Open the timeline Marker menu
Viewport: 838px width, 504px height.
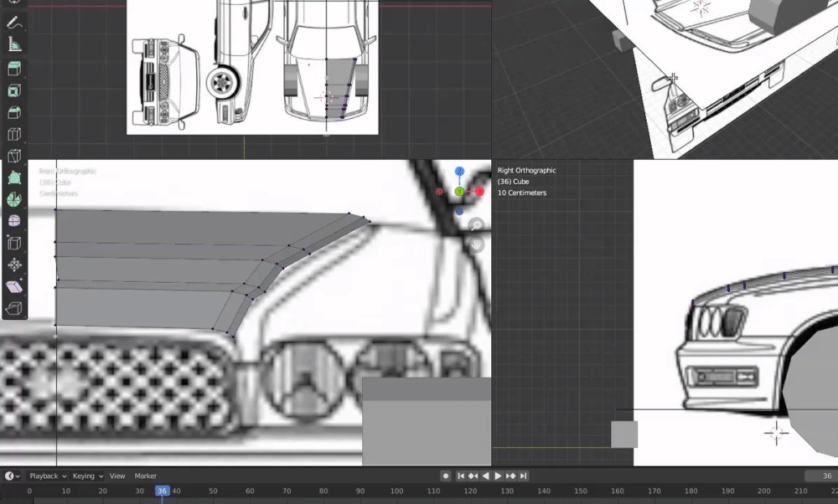[x=145, y=476]
